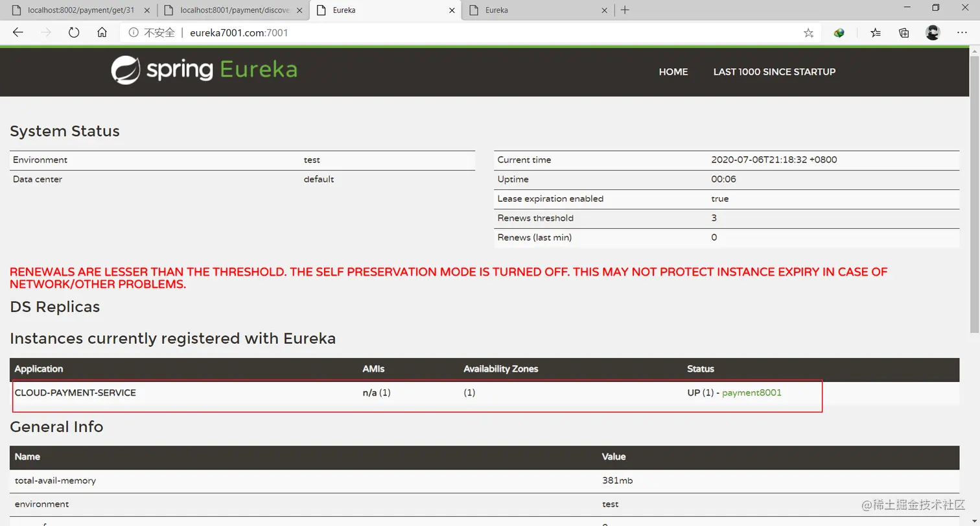Click the Renews threshold row label
The image size is (980, 526).
click(535, 218)
